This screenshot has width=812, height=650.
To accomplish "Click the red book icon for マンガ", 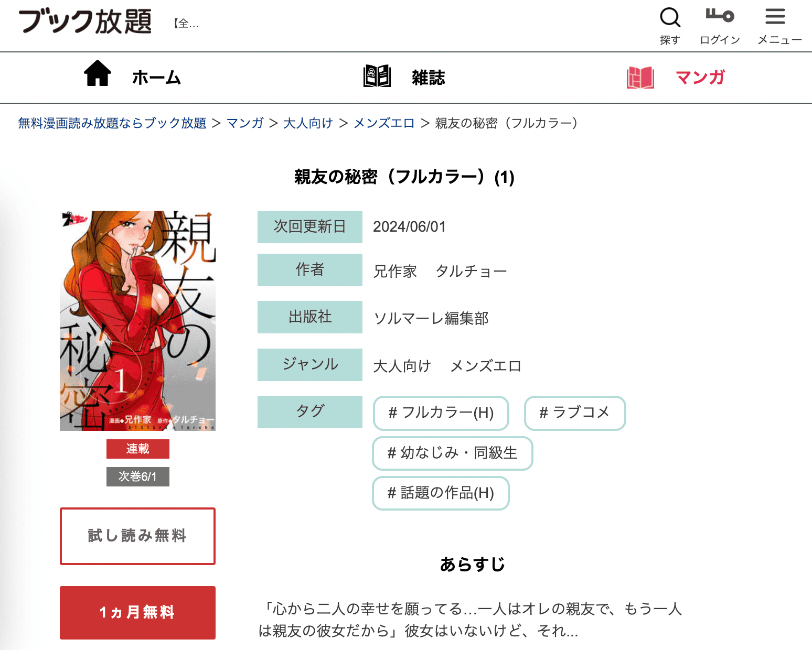I will pyautogui.click(x=640, y=78).
